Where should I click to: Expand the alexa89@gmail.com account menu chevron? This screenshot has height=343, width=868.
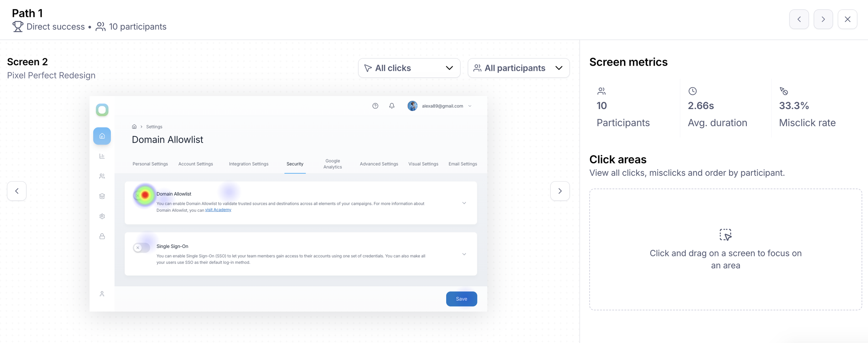pyautogui.click(x=470, y=106)
